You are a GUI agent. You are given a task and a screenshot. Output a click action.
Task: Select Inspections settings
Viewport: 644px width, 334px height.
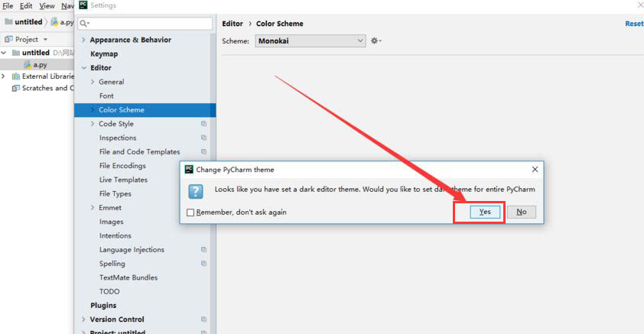(118, 138)
